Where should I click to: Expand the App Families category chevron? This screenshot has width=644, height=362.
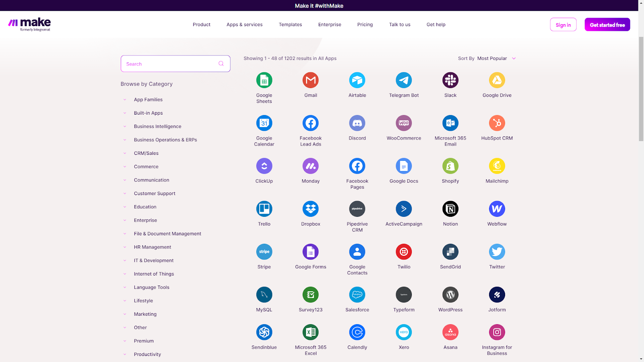125,99
